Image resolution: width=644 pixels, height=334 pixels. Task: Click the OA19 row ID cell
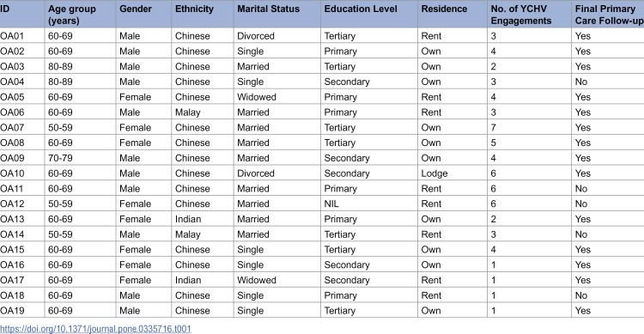21,311
